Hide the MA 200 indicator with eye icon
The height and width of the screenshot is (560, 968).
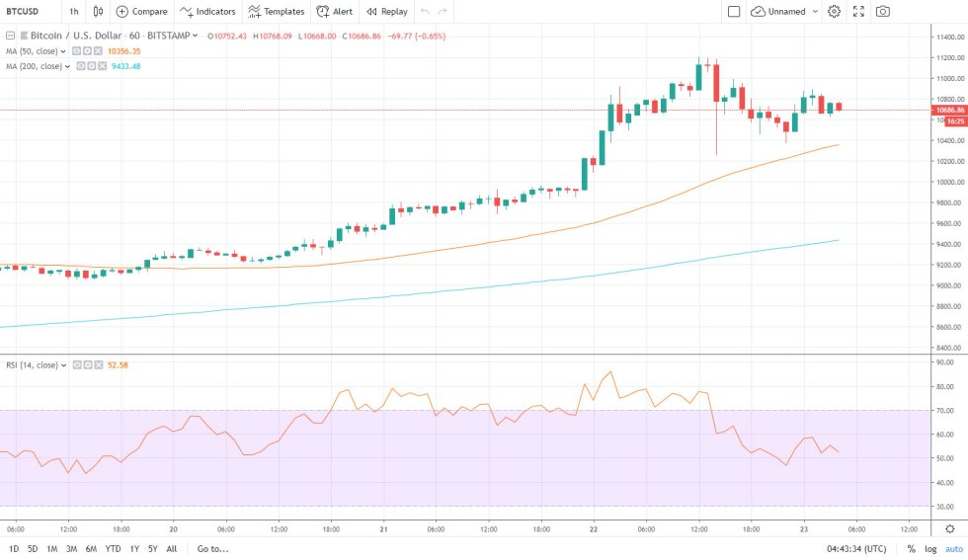81,66
